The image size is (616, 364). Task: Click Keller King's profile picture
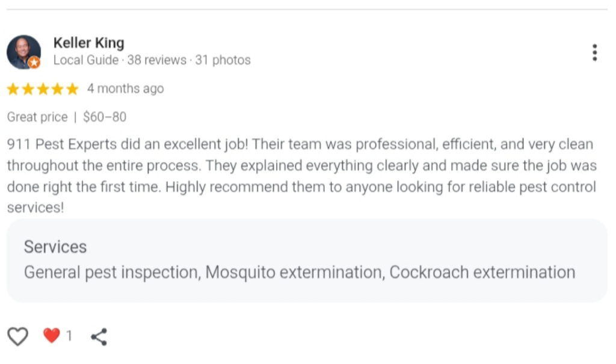(x=23, y=52)
